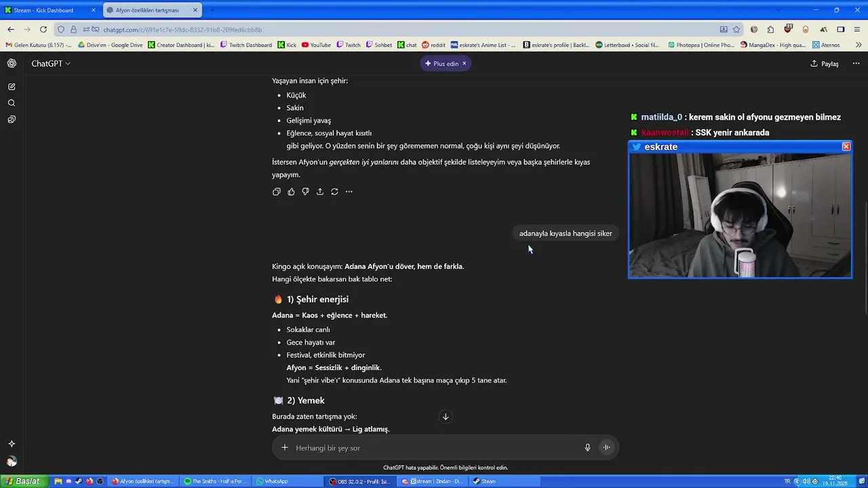The height and width of the screenshot is (488, 868).
Task: Regenerate the response
Action: point(334,192)
